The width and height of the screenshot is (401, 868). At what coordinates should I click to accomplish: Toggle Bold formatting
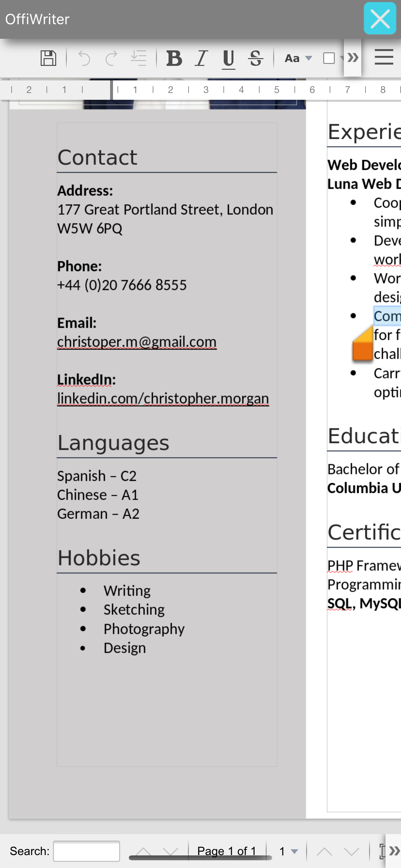click(x=174, y=58)
